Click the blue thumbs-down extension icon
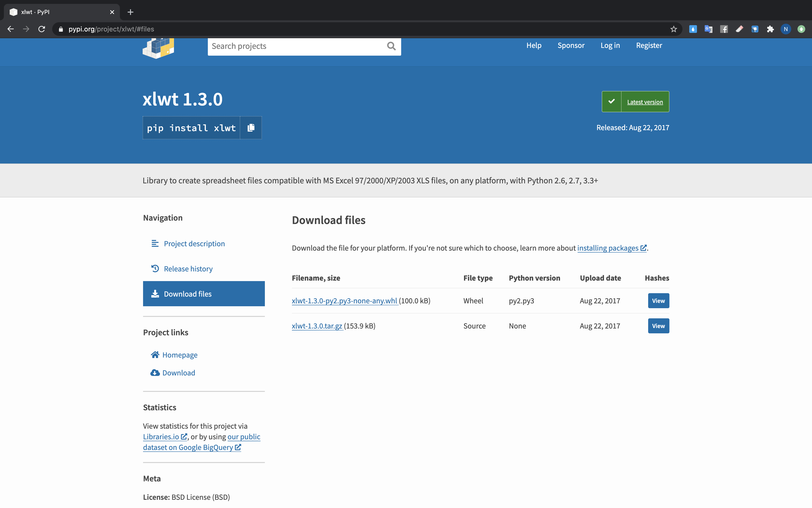Screen dimensions: 812x508 [755, 29]
